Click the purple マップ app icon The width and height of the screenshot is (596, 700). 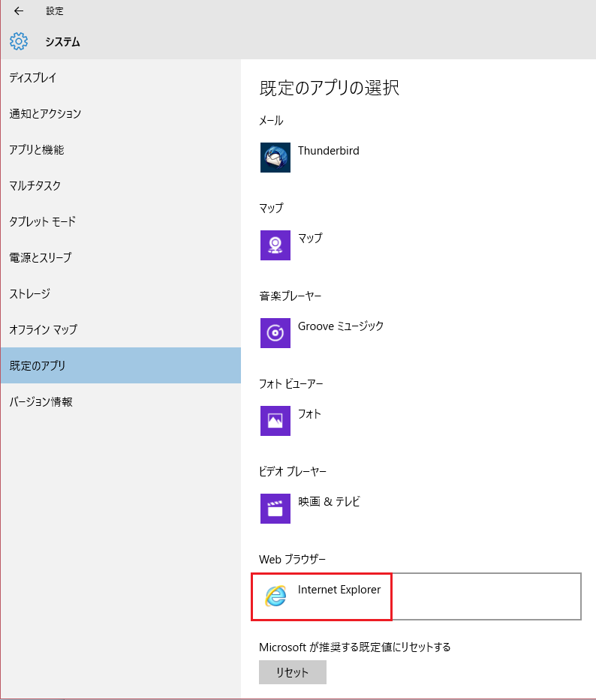(275, 245)
